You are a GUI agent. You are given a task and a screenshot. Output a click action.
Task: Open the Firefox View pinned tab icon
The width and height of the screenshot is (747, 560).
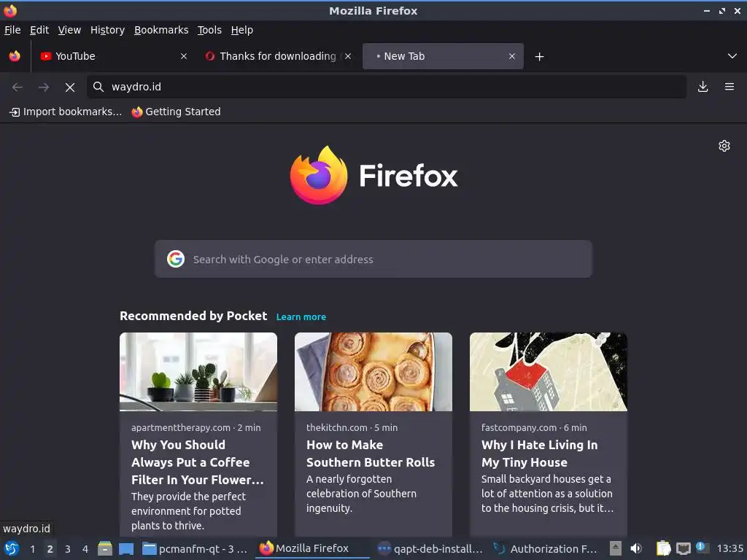click(15, 56)
